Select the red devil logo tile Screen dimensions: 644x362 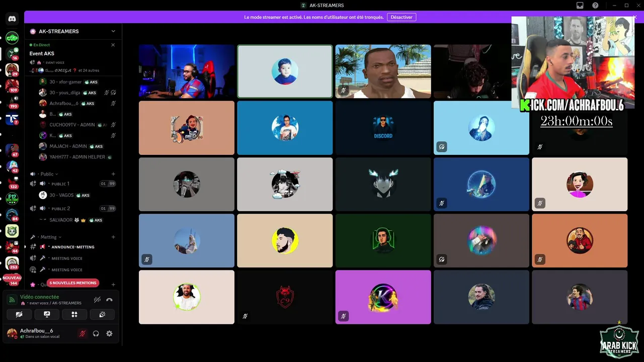point(285,297)
